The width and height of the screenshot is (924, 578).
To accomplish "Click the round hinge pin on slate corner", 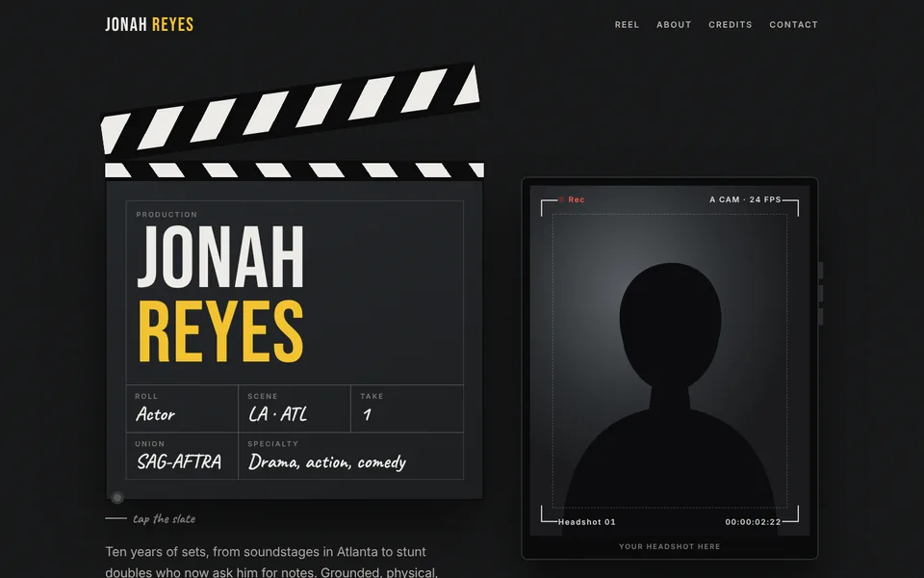I will point(117,498).
